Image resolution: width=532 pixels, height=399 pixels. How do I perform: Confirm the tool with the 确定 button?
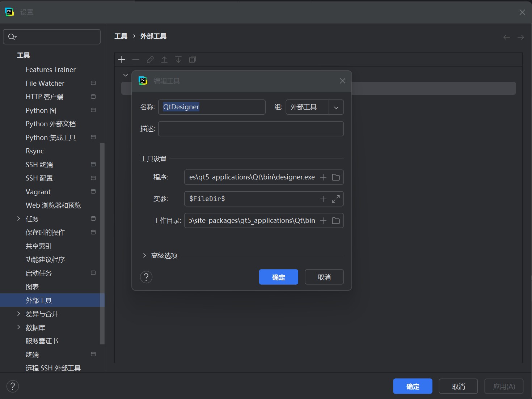(x=278, y=277)
